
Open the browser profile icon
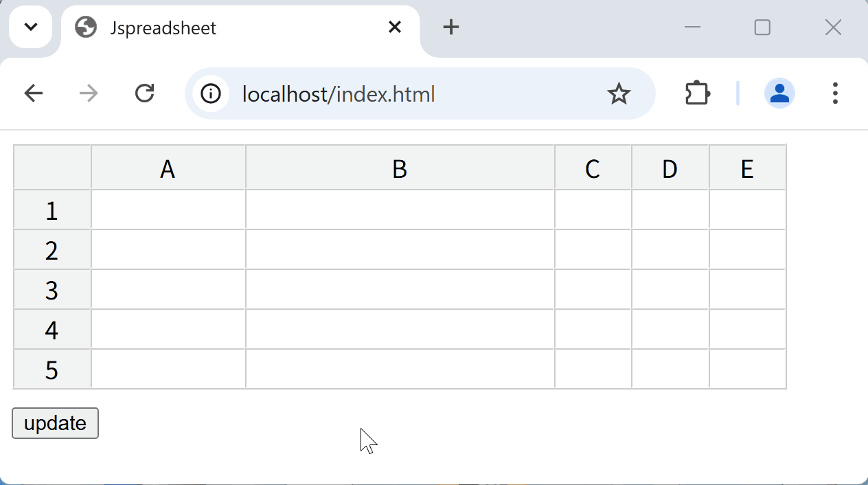pyautogui.click(x=779, y=93)
